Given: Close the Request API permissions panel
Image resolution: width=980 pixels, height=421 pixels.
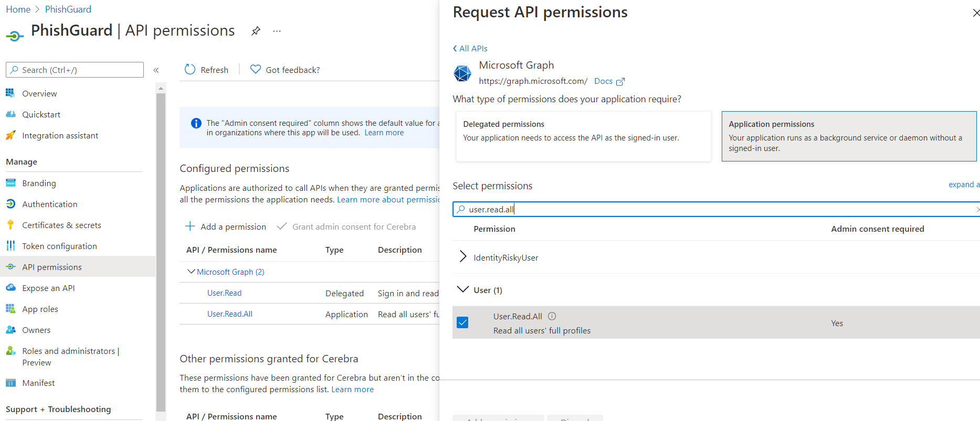Looking at the screenshot, I should tap(976, 13).
